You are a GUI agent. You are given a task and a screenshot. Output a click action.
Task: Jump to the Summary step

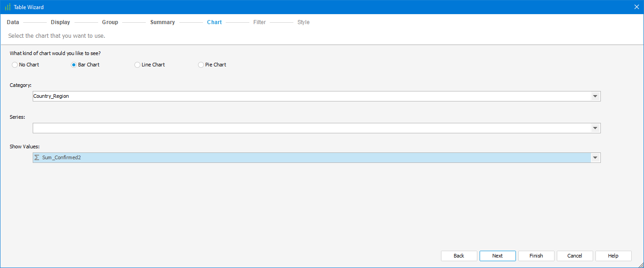[163, 22]
